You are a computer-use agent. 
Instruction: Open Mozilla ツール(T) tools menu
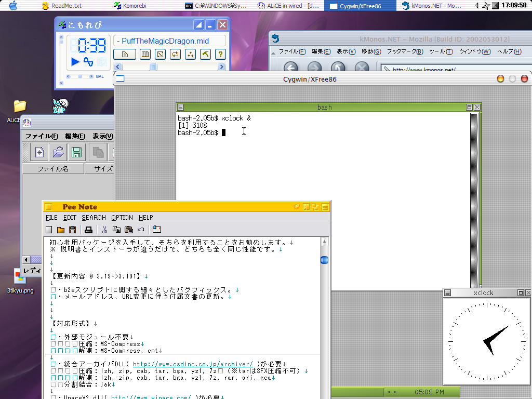click(441, 51)
